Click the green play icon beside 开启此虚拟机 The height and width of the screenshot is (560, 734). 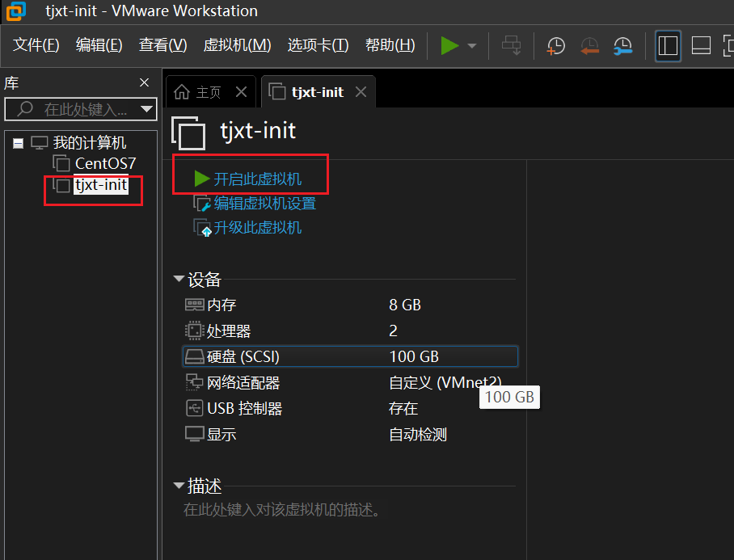[x=202, y=179]
